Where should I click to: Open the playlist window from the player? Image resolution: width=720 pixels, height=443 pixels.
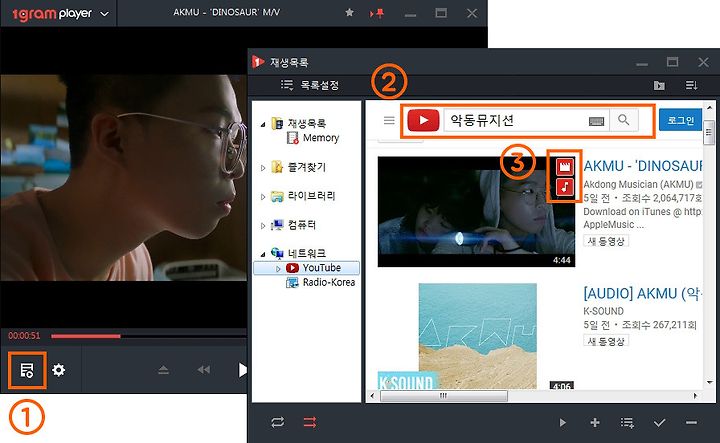pos(27,370)
